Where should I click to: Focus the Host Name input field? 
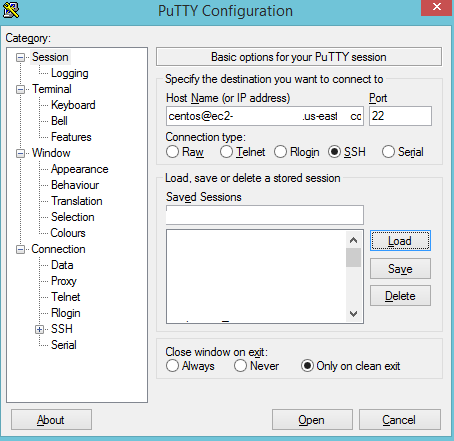point(265,116)
